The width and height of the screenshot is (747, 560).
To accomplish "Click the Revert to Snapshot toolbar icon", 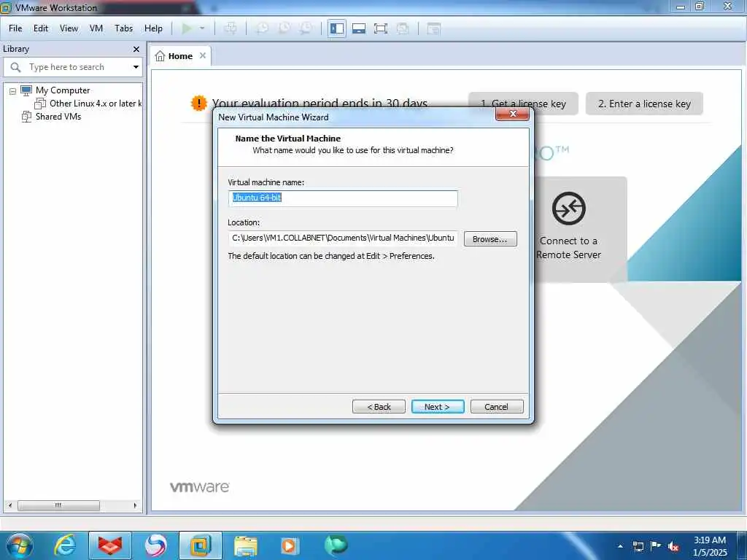I will click(285, 28).
